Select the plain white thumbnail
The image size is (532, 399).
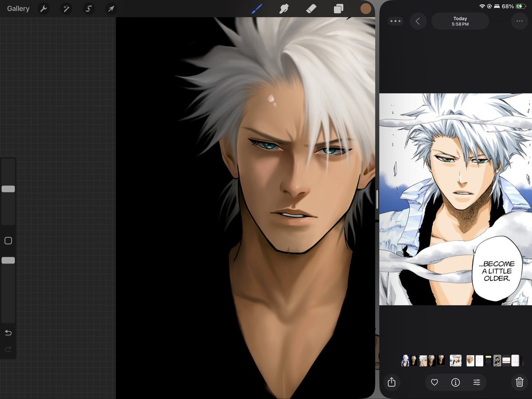tap(515, 360)
